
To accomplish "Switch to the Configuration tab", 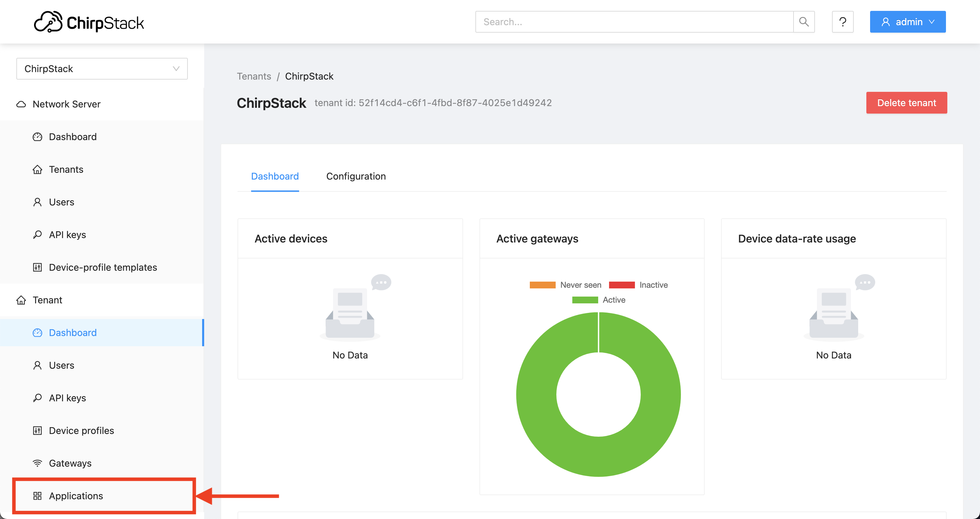I will [x=356, y=175].
